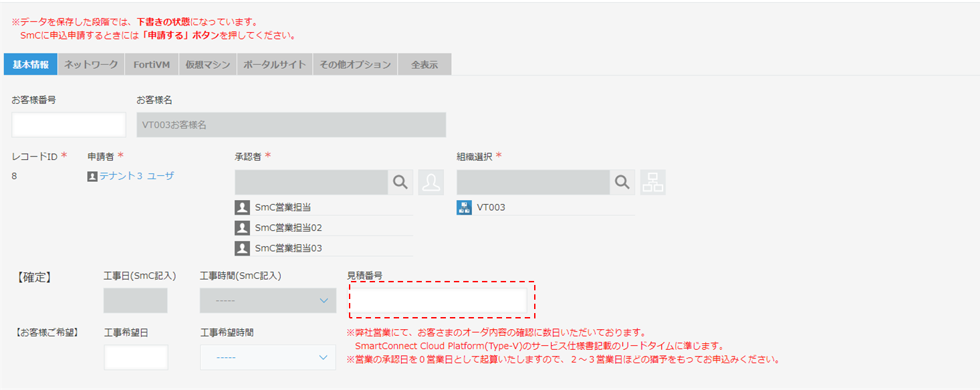Click the 【確定】 section label
This screenshot has width=980, height=390.
[33, 278]
